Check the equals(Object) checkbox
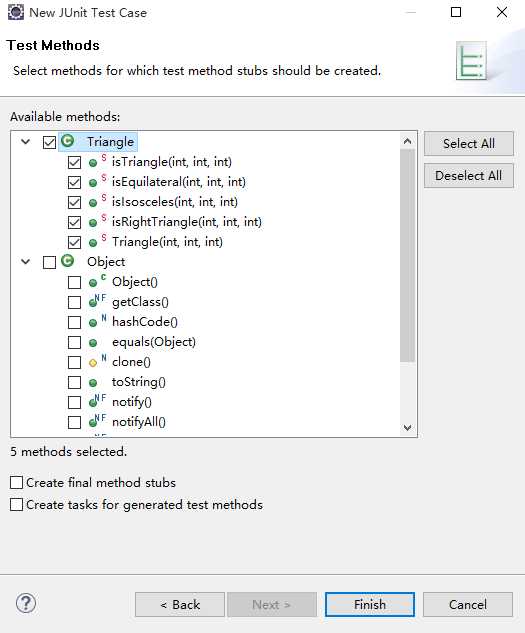 coord(74,342)
